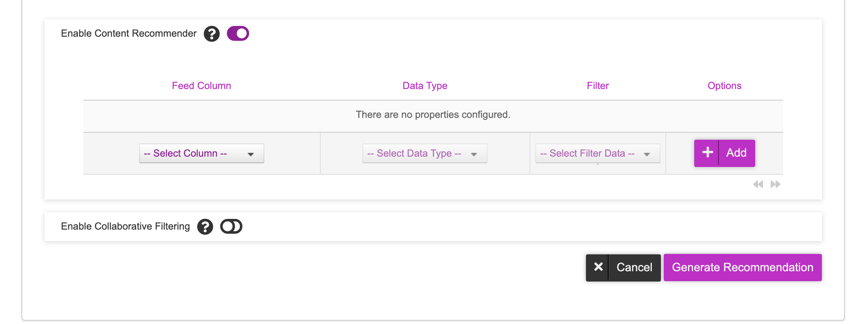The image size is (868, 324).
Task: Open help for Enable Collaborative Filtering
Action: coord(205,227)
